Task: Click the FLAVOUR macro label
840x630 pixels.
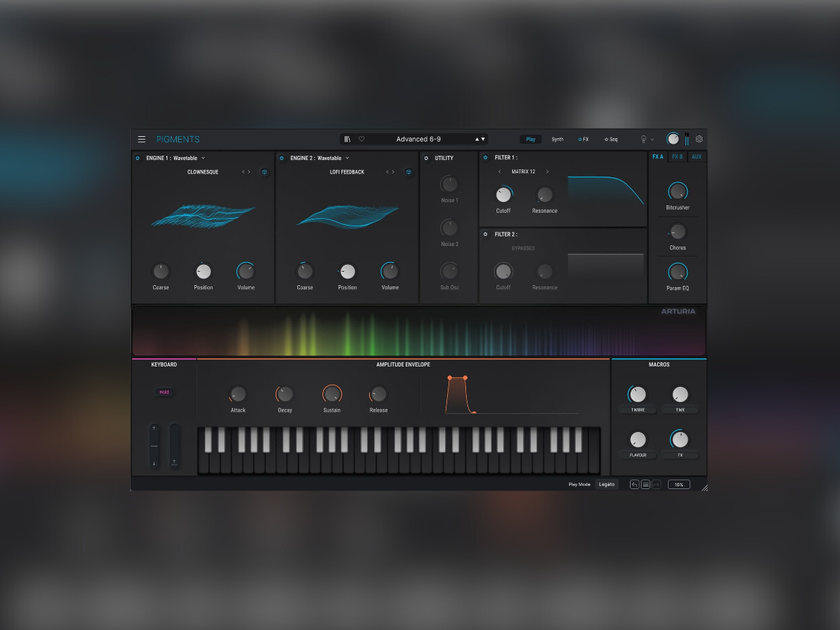Action: [x=637, y=455]
